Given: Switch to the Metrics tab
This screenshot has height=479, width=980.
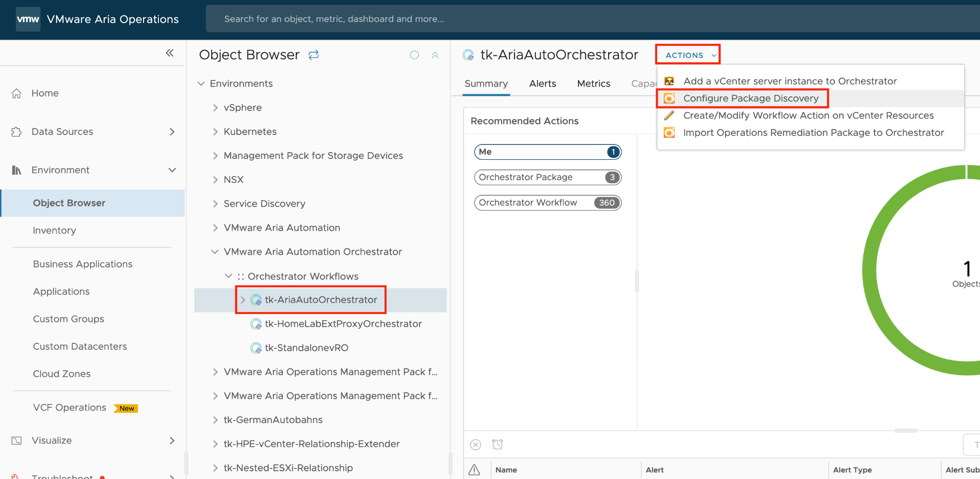Looking at the screenshot, I should click(x=593, y=84).
